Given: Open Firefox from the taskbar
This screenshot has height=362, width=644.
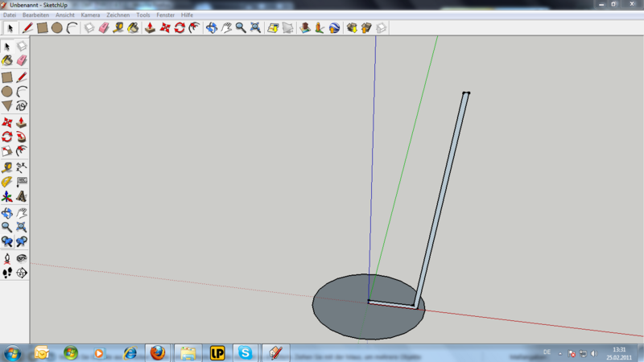Looking at the screenshot, I should [x=157, y=352].
